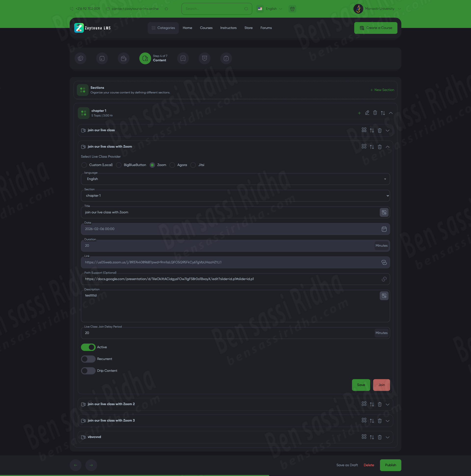Screen dimensions: 471x476
Task: Click the shopping basket icon in header
Action: coord(292,9)
